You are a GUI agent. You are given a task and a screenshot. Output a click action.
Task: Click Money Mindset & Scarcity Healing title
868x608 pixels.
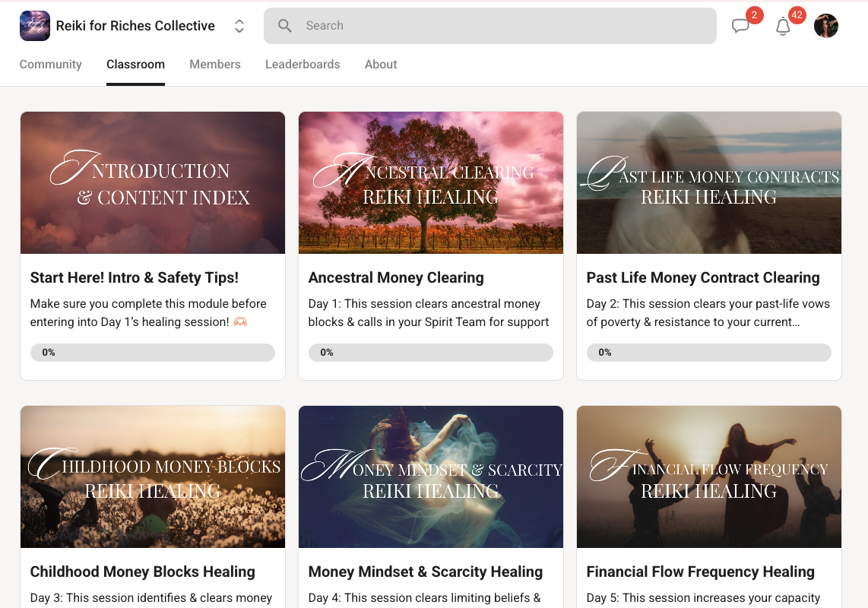click(x=425, y=572)
